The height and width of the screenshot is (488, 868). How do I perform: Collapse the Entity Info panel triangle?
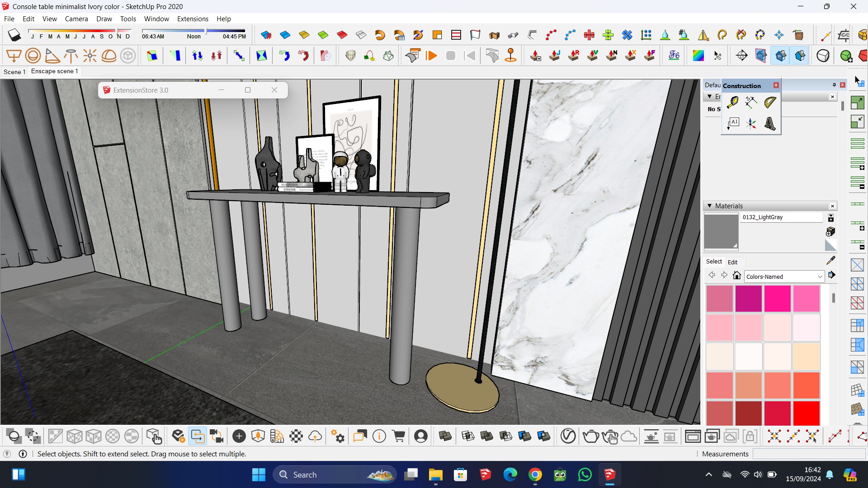pos(709,97)
